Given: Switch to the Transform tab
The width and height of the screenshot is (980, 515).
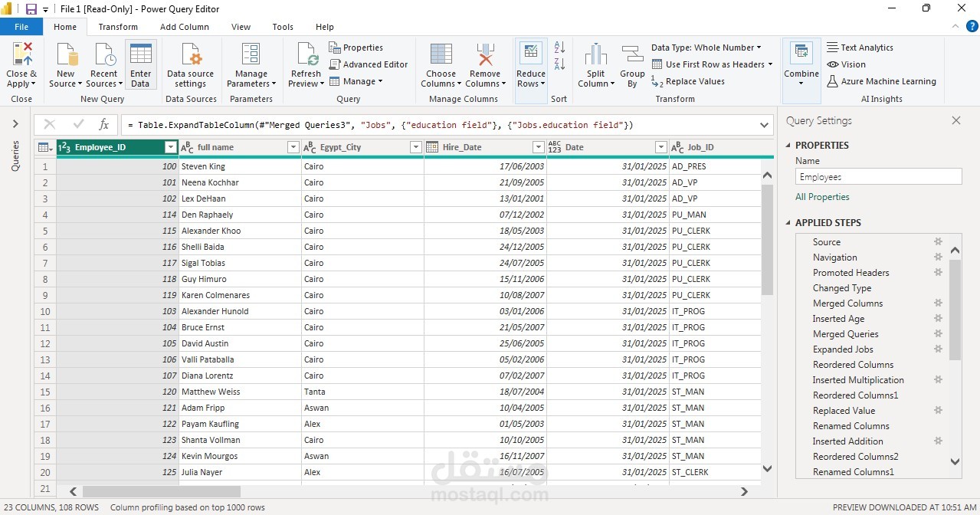Looking at the screenshot, I should (x=118, y=27).
